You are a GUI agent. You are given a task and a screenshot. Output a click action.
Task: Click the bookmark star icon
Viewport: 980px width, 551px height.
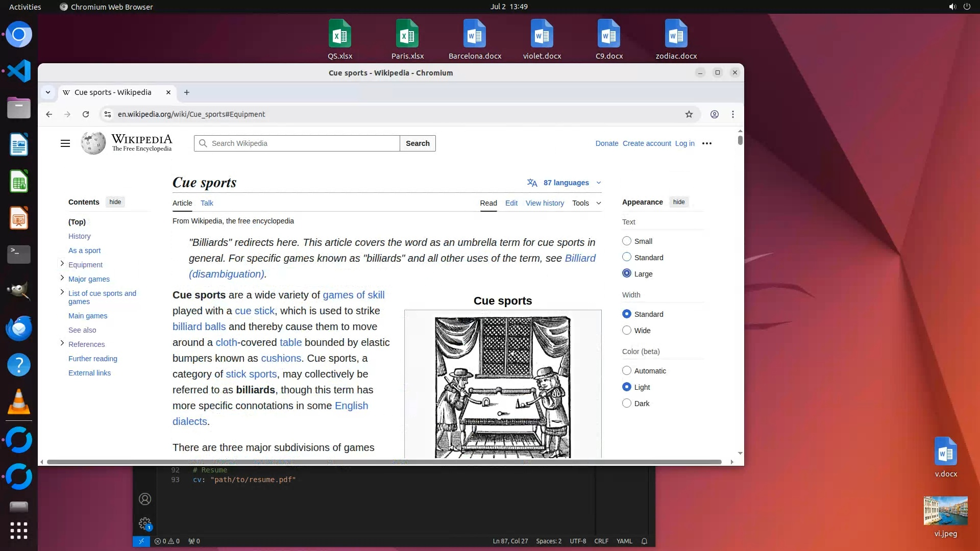[689, 114]
